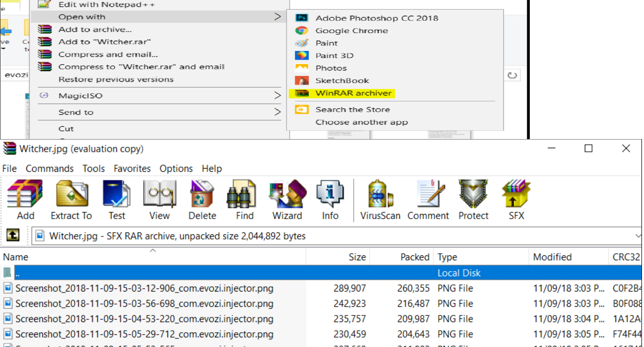
Task: Click refresh icon in Explorer address bar
Action: pos(512,75)
